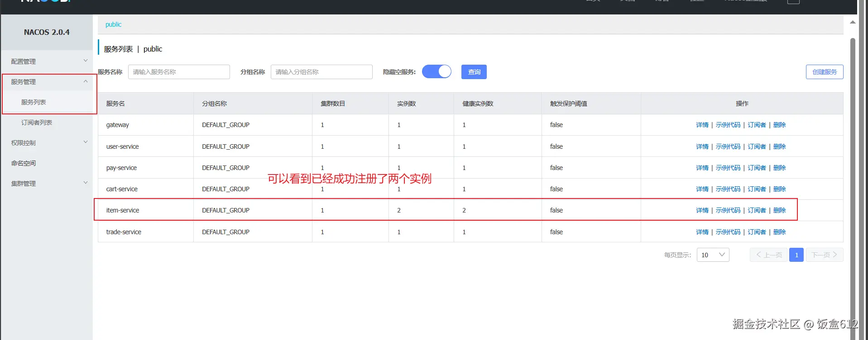
Task: Focus the 分组名称 input field
Action: [321, 72]
